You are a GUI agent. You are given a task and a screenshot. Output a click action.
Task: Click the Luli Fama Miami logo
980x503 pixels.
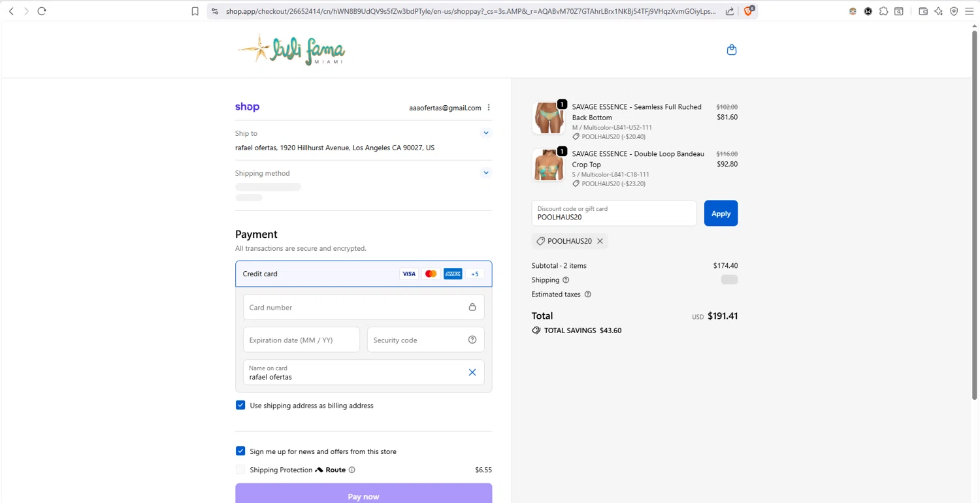(291, 50)
